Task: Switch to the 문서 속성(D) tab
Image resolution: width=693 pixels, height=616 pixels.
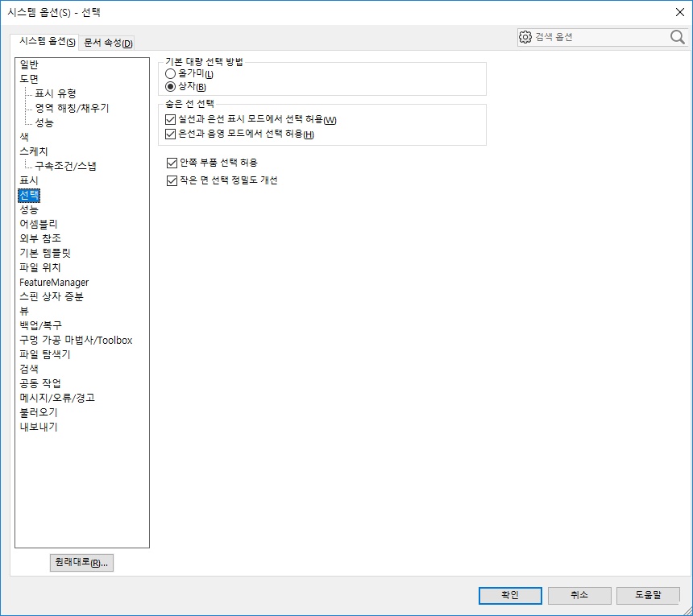Action: point(108,43)
